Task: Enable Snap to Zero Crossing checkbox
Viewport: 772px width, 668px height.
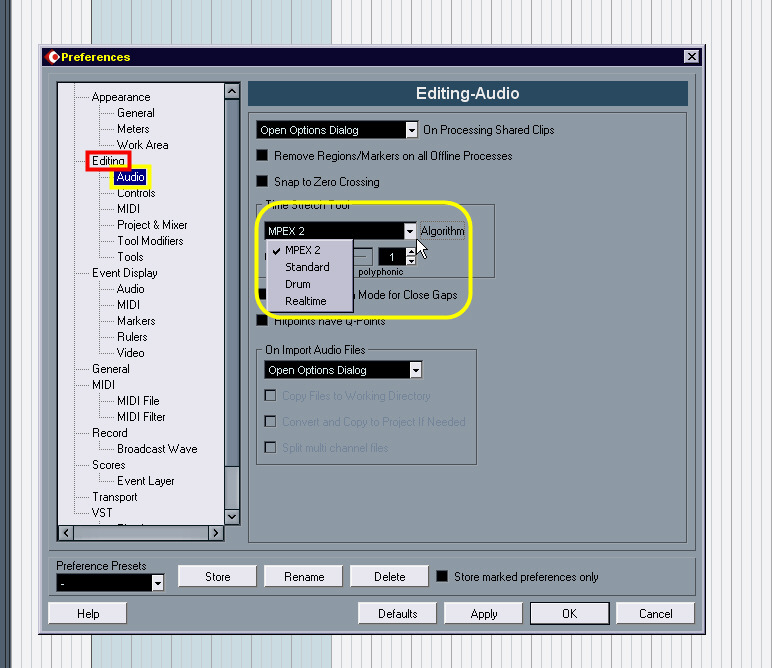Action: [x=262, y=182]
